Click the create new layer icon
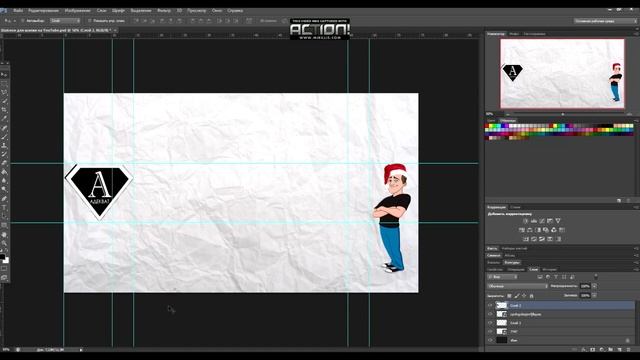Image resolution: width=640 pixels, height=360 pixels. pos(620,350)
